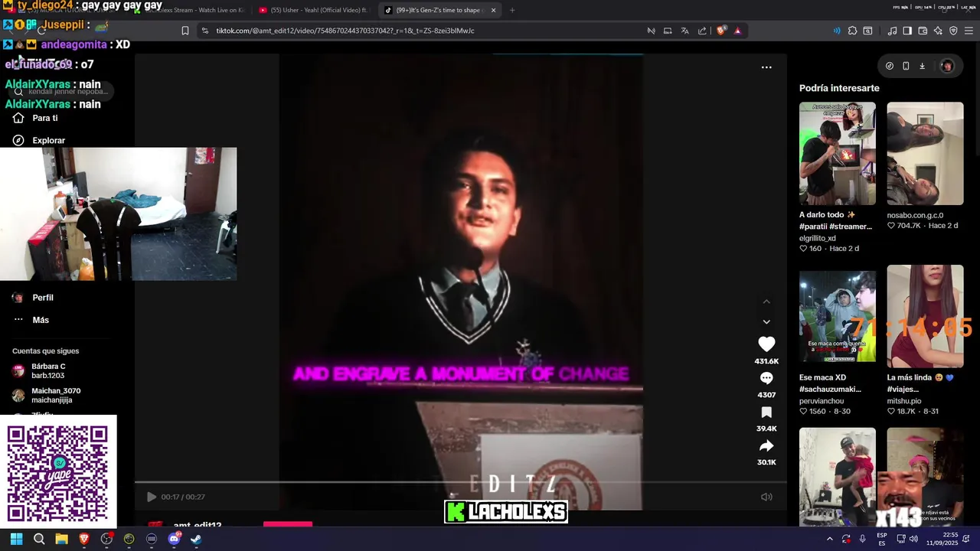Open peruvianchou profile link
The image size is (980, 551).
pyautogui.click(x=822, y=401)
